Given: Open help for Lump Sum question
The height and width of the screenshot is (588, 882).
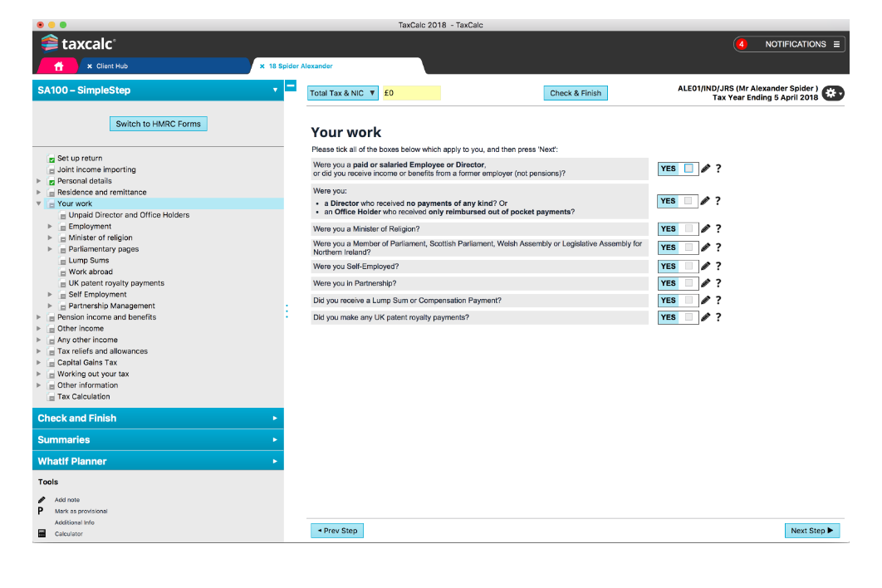Looking at the screenshot, I should tap(718, 301).
